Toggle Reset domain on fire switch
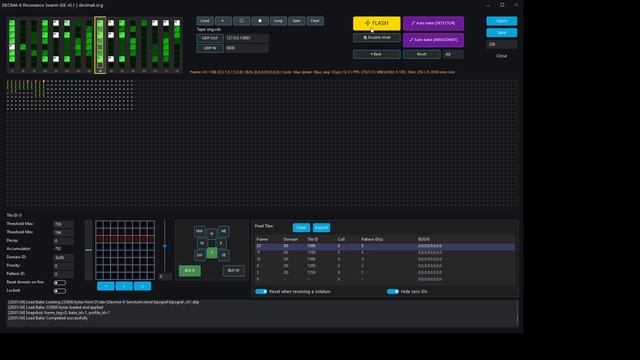This screenshot has width=640, height=360. click(x=60, y=282)
